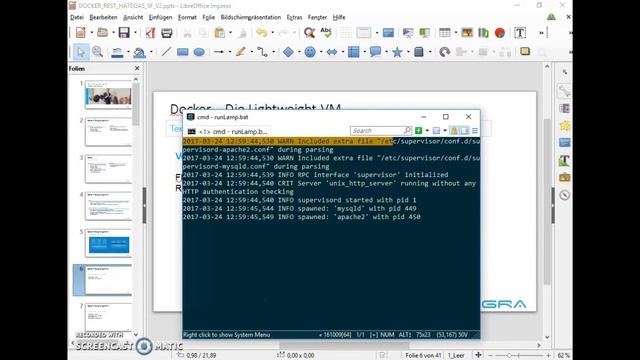Screen dimensions: 640x360
Task: Select slide 2 thumbnail
Action: point(108,131)
